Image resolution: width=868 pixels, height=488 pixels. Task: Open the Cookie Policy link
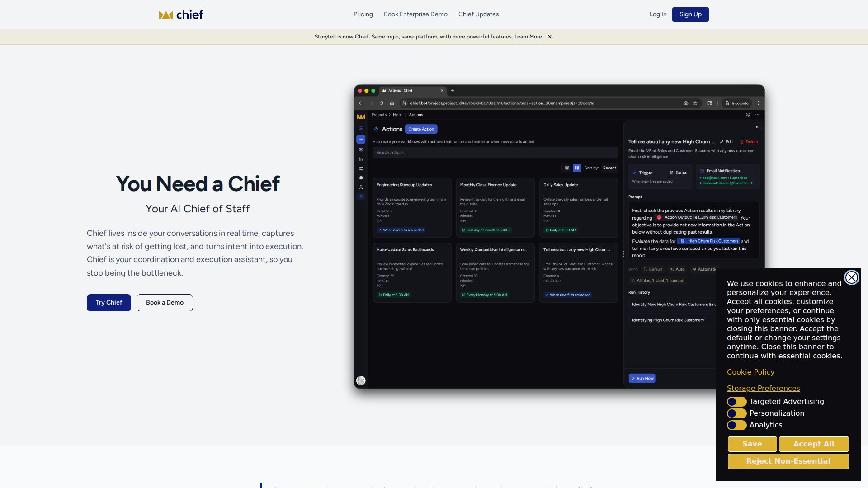point(750,372)
